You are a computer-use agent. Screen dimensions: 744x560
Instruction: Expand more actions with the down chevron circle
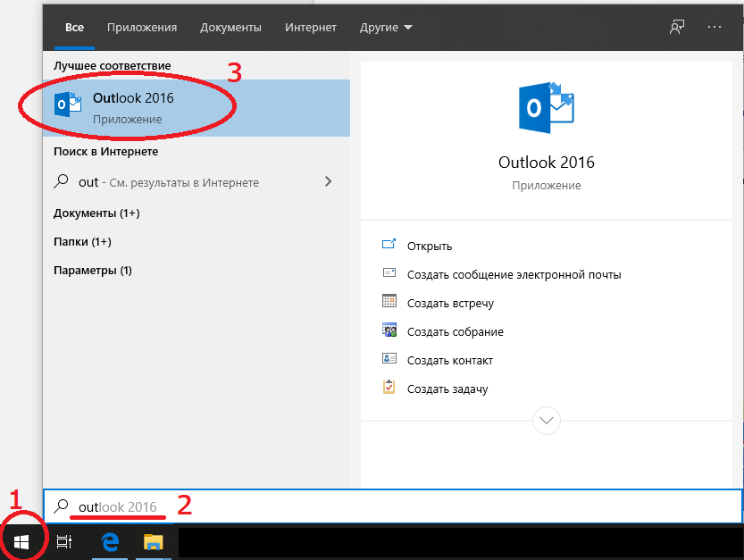tap(546, 420)
